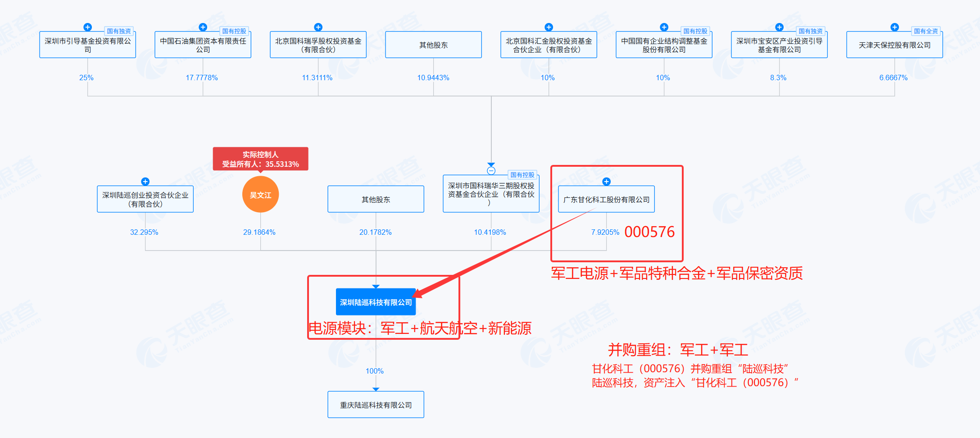Click 实际控制人 受益所有人 red label
Screen dimensions: 980x438
[261, 159]
